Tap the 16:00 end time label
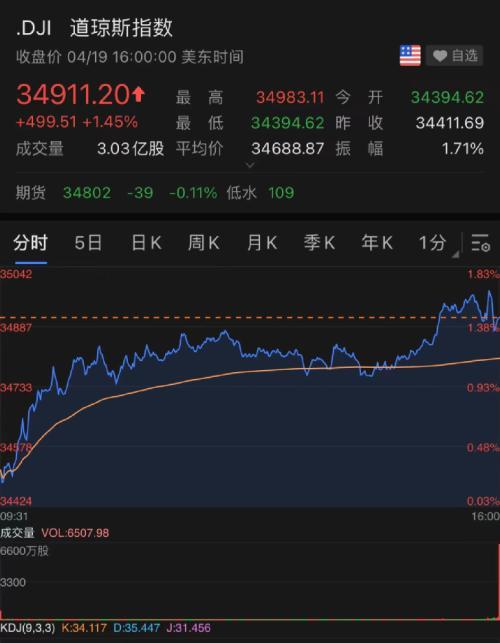The width and height of the screenshot is (500, 643). pyautogui.click(x=486, y=516)
